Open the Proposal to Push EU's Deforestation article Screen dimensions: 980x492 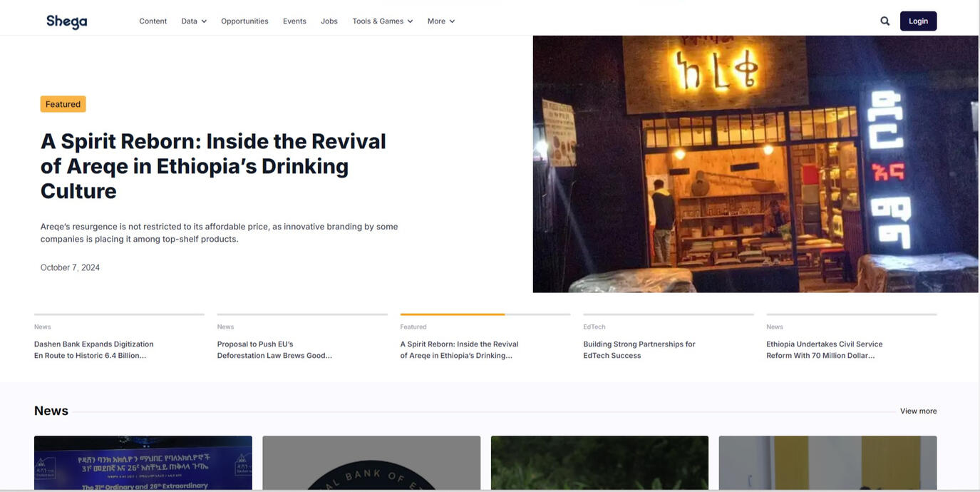pos(274,346)
